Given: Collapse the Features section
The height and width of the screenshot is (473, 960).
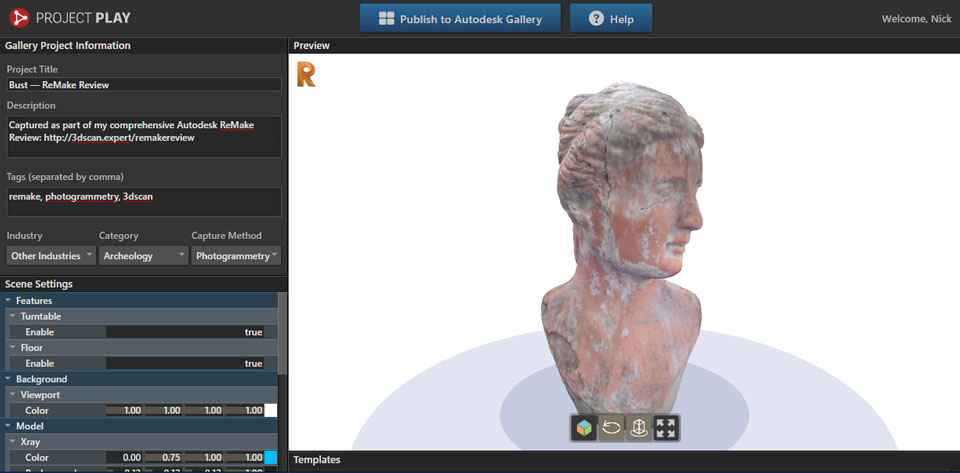Looking at the screenshot, I should pos(9,301).
